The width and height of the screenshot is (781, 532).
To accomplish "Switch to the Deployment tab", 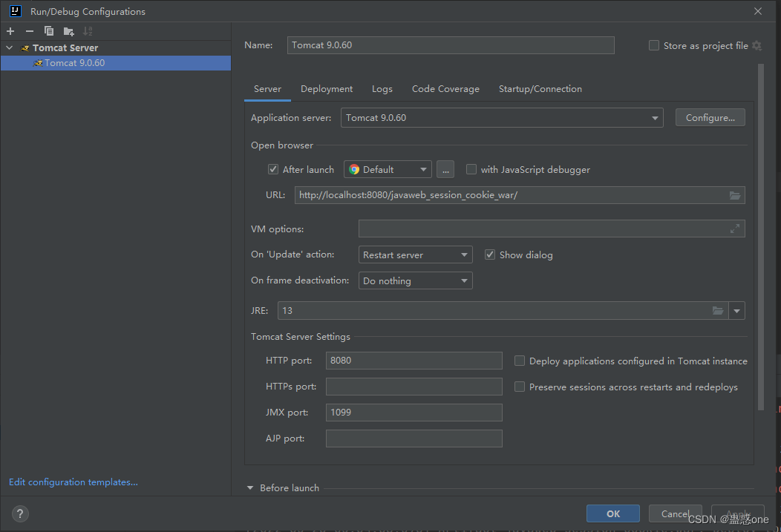I will [327, 89].
